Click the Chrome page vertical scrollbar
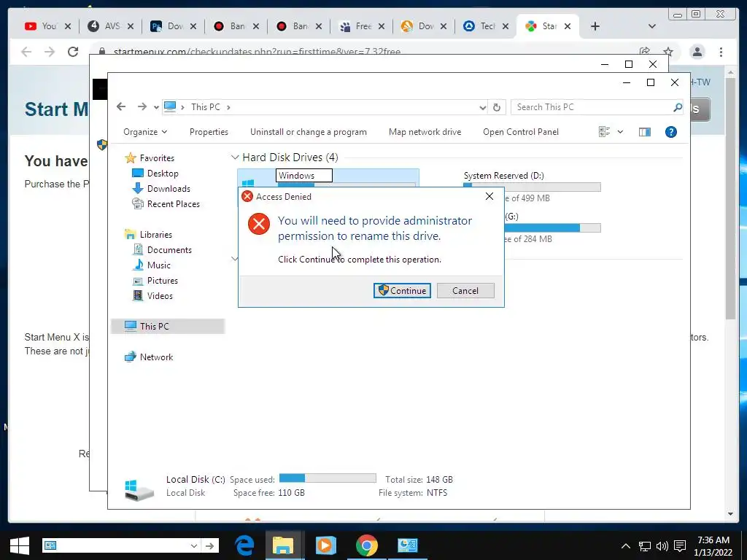Image resolution: width=747 pixels, height=560 pixels. (x=730, y=199)
